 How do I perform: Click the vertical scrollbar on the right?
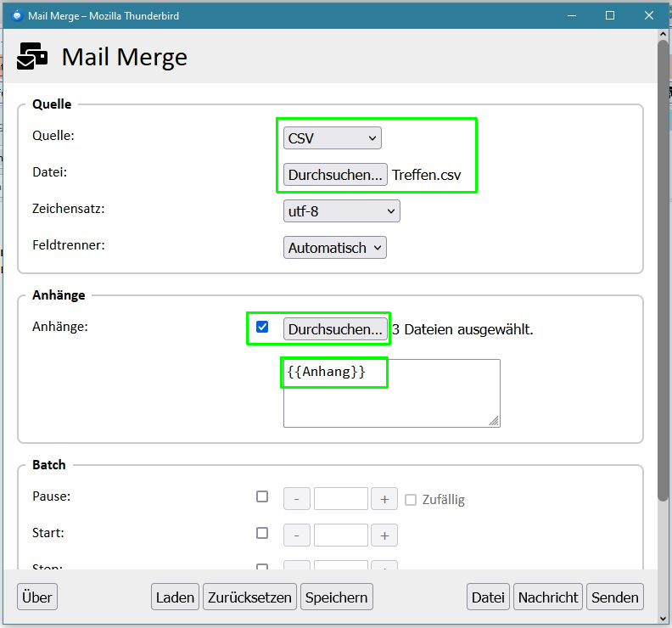663,272
